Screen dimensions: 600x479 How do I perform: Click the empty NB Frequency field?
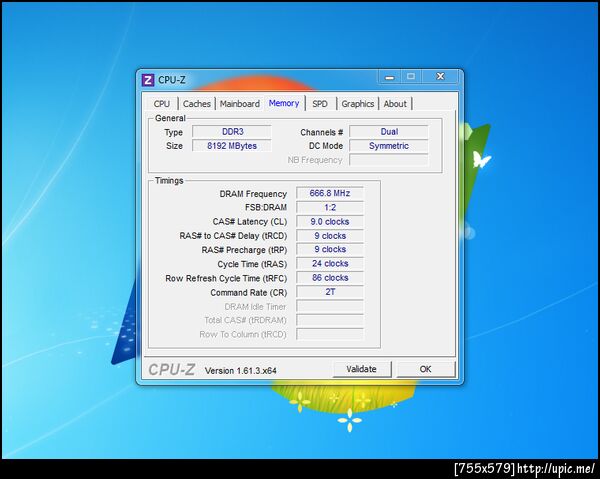coord(389,160)
